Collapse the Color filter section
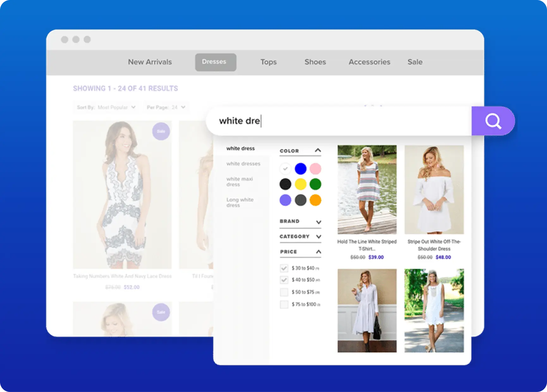547x392 pixels. coord(318,151)
